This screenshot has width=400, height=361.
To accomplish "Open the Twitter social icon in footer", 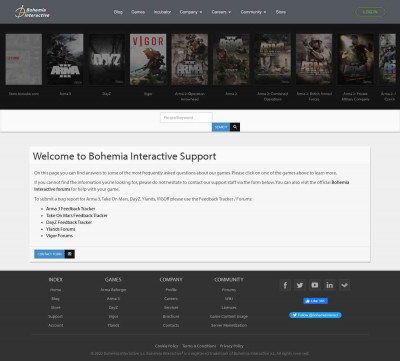I will 300,285.
